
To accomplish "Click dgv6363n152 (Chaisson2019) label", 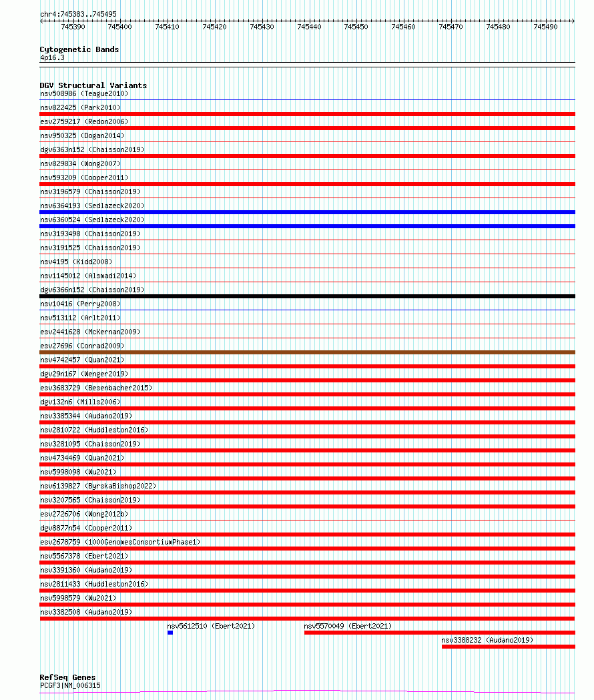I will [92, 149].
